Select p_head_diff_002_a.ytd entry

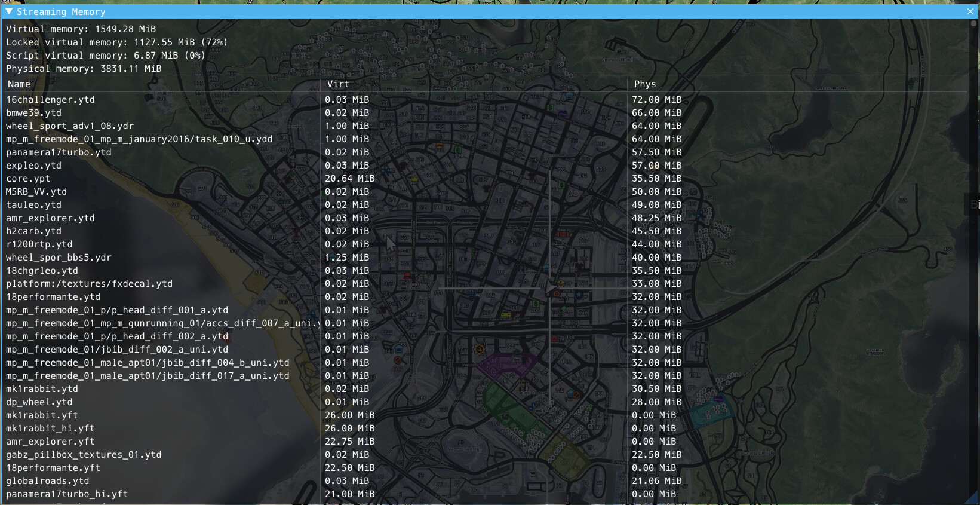tap(117, 336)
